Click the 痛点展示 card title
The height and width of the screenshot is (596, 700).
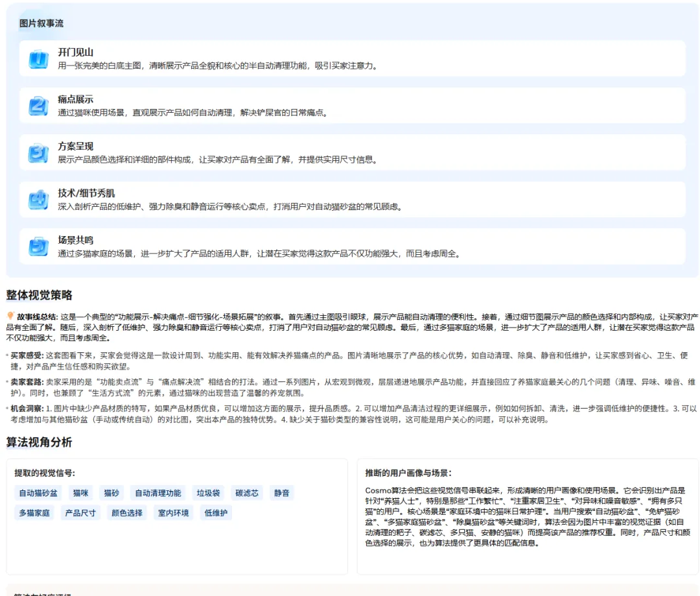coord(75,99)
